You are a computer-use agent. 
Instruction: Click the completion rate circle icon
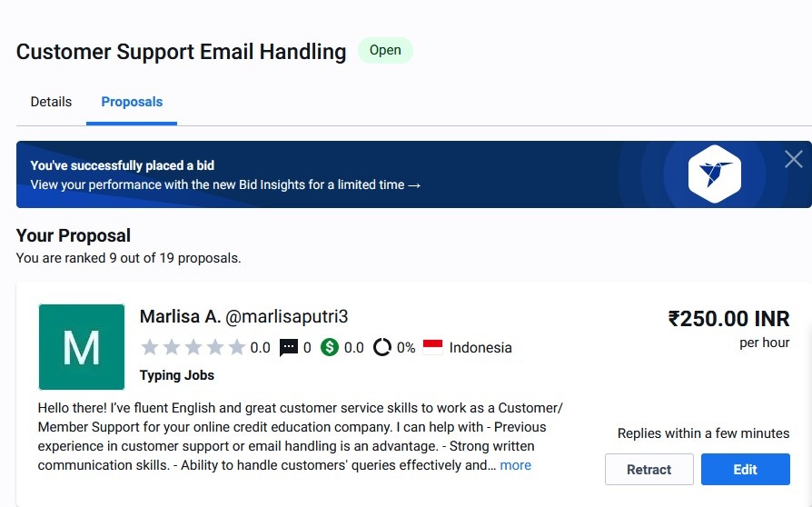click(x=382, y=347)
